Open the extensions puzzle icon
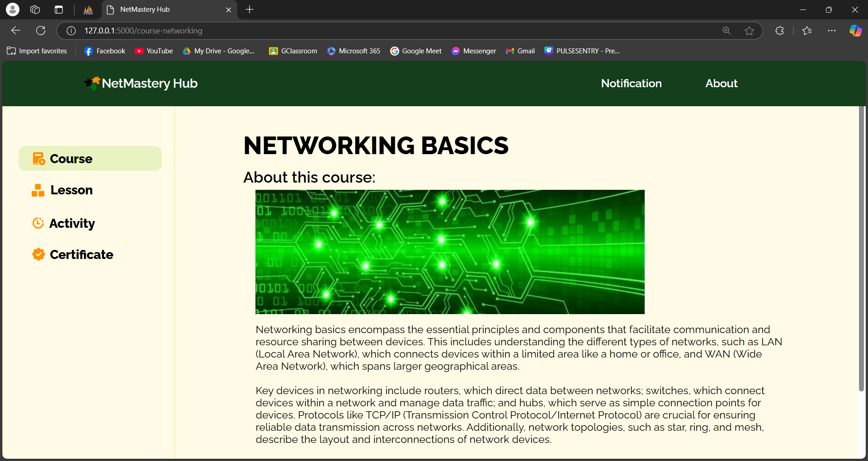Image resolution: width=868 pixels, height=461 pixels. point(779,31)
